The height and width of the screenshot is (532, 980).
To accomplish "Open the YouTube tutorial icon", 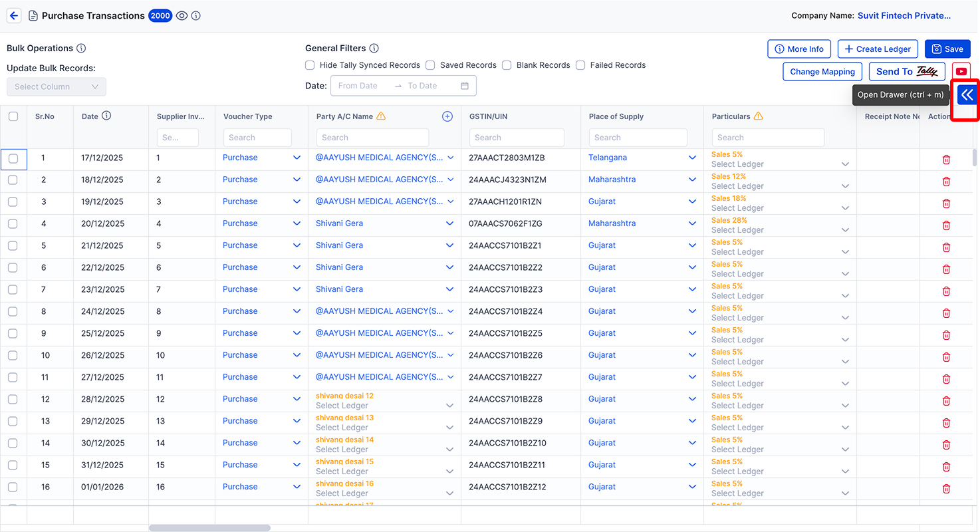I will [x=961, y=71].
